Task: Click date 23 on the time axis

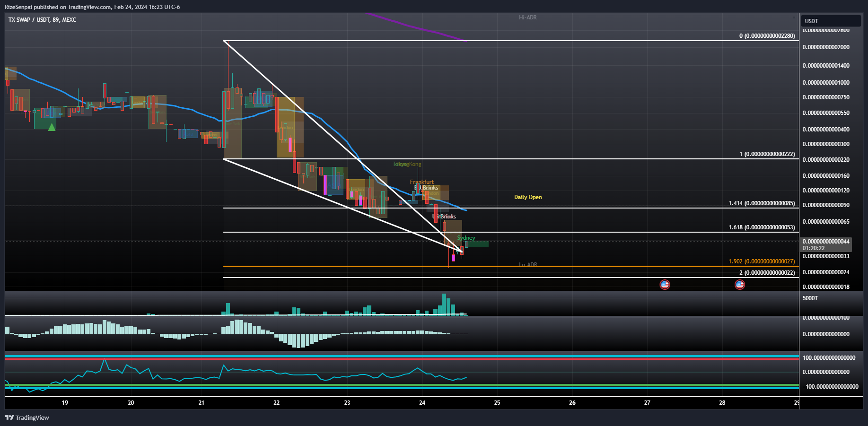Action: coord(347,403)
